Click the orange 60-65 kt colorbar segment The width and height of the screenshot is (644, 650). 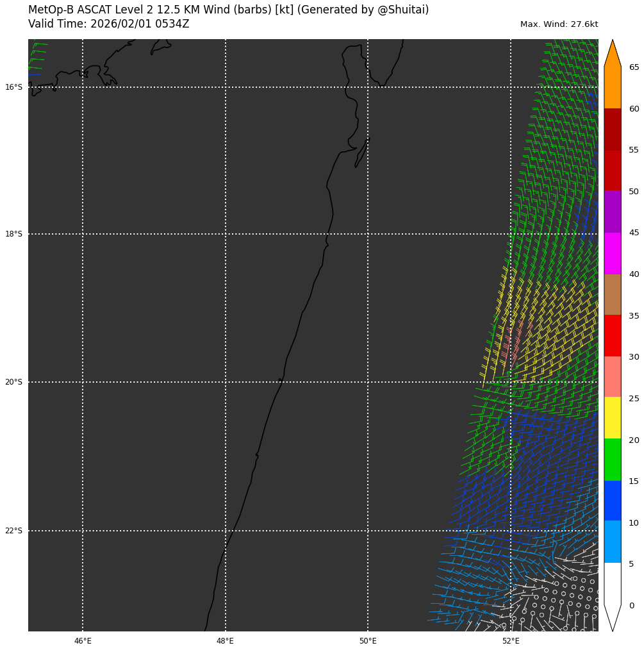click(612, 88)
